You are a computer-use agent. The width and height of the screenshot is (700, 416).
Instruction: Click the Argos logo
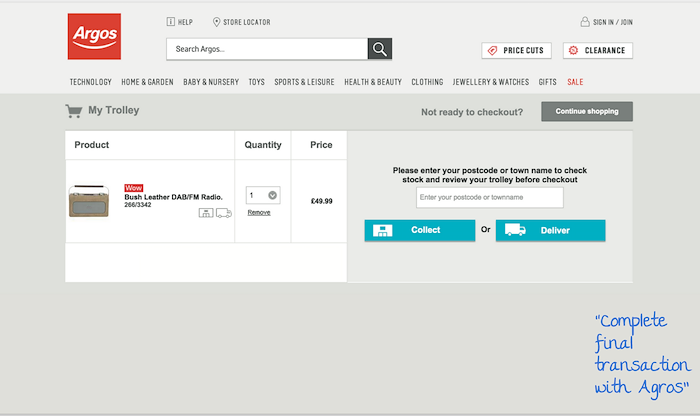(x=94, y=36)
